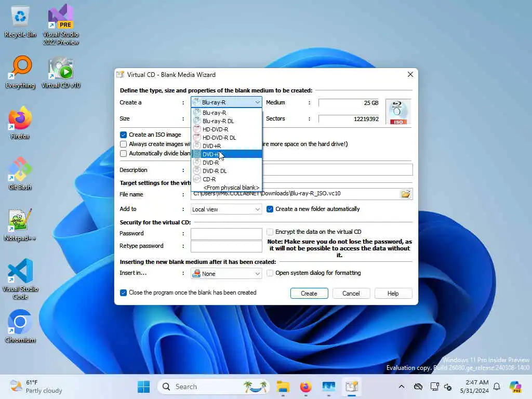Screen dimensions: 532x399
Task: Open the blue app icon next to Firefox in taskbar
Action: click(x=329, y=387)
